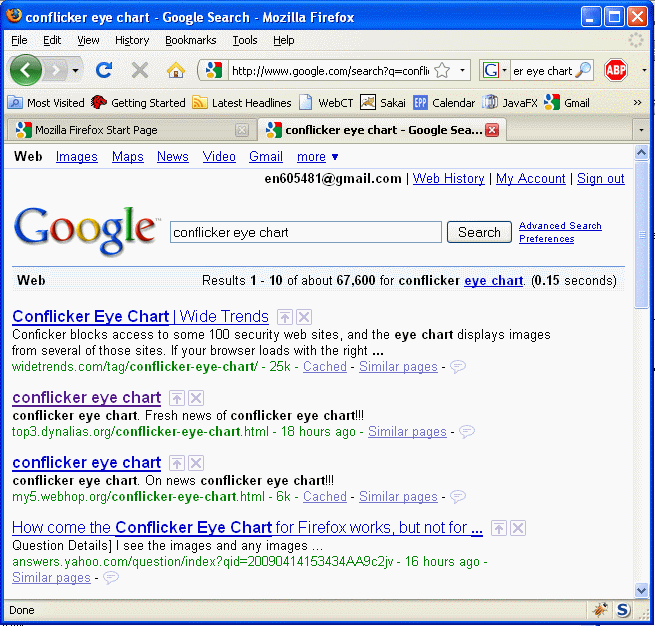This screenshot has width=655, height=626.
Task: Open Google News link
Action: (x=173, y=157)
